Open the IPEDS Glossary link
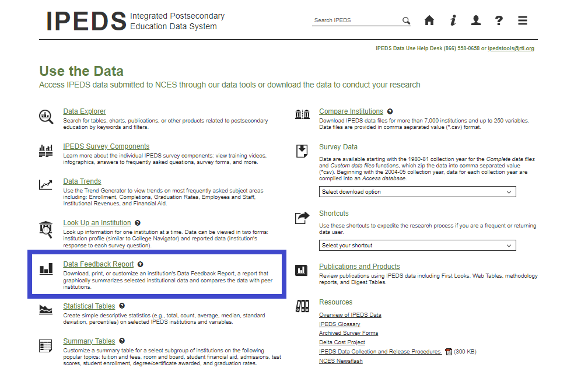The image size is (574, 392). point(339,324)
